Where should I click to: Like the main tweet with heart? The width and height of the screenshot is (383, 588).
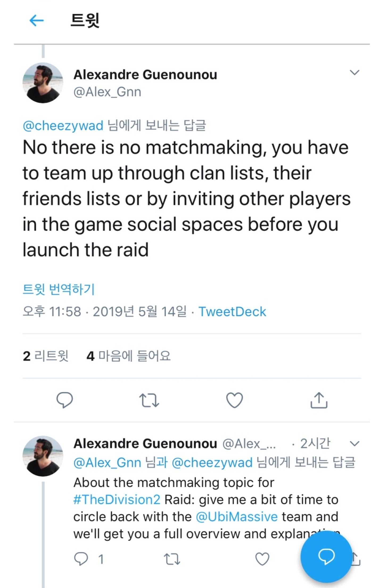pos(234,400)
